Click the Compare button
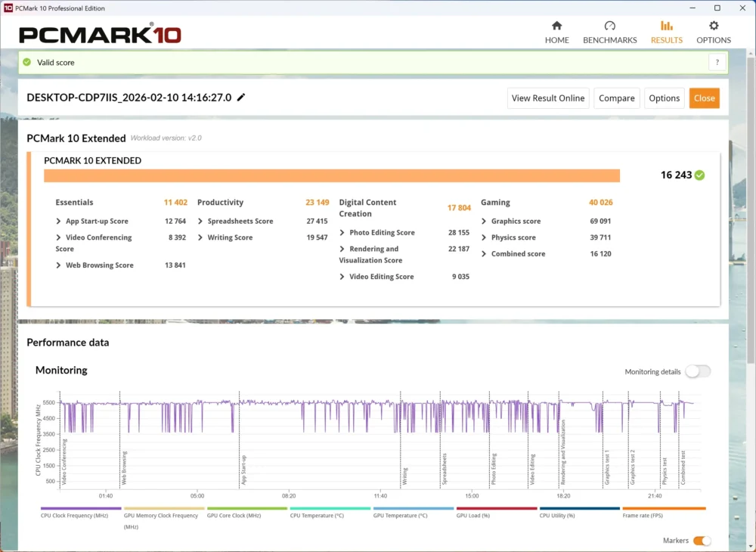This screenshot has height=552, width=756. pos(617,98)
